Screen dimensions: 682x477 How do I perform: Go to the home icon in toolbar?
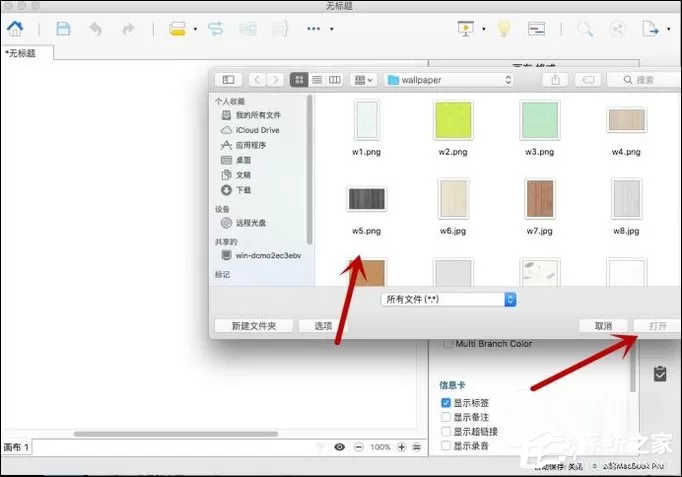(x=15, y=29)
